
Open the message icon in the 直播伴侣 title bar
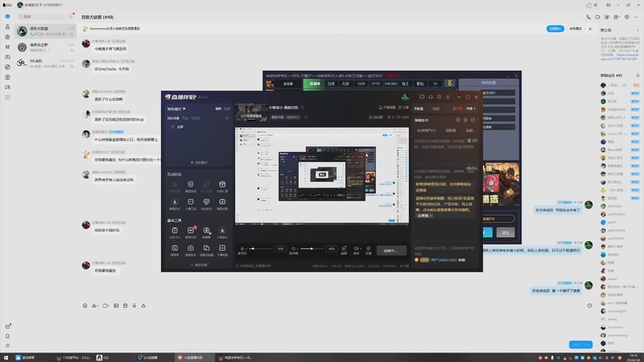point(422,97)
